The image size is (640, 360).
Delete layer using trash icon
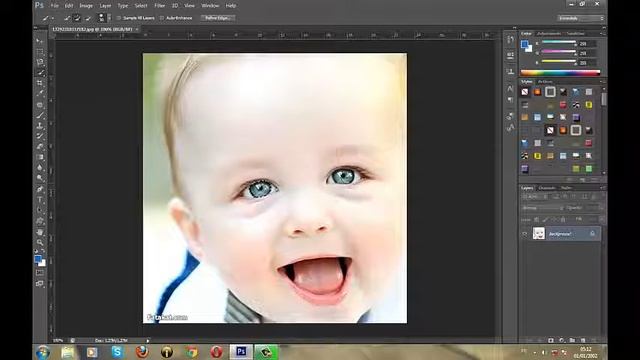click(x=593, y=340)
